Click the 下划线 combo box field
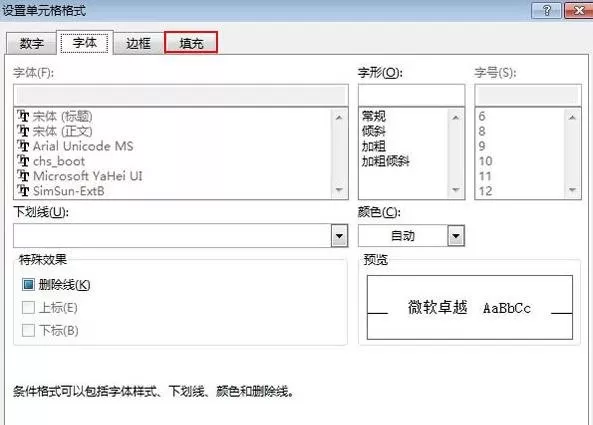The height and width of the screenshot is (425, 593). coord(181,236)
